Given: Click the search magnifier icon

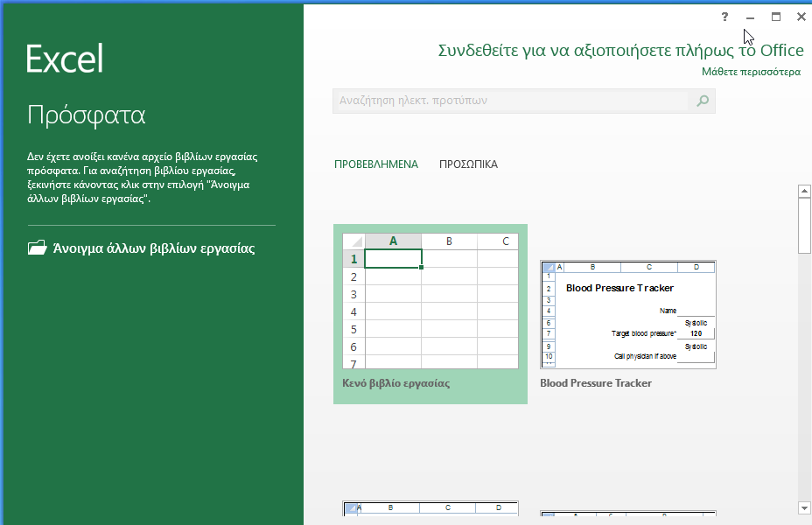Looking at the screenshot, I should (x=703, y=101).
